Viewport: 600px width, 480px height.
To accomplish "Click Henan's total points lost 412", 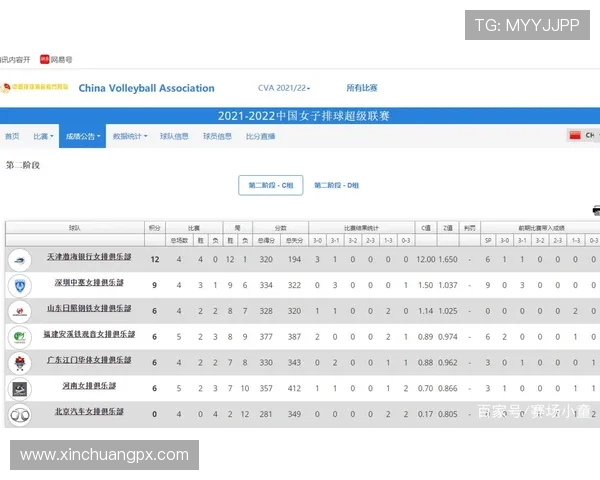I will 294,389.
